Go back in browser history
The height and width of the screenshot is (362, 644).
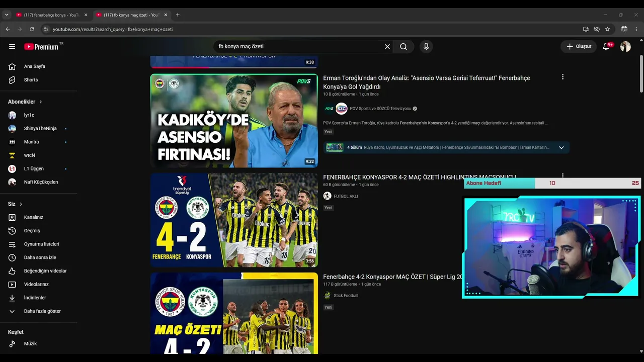[8, 29]
